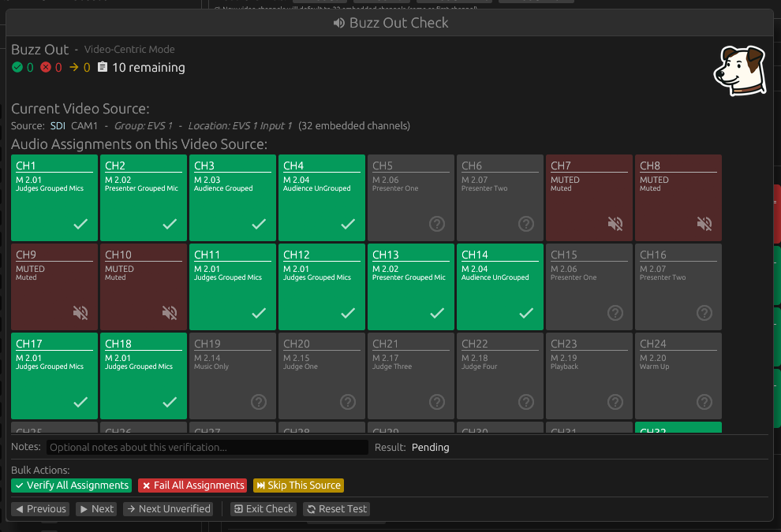Image resolution: width=781 pixels, height=532 pixels.
Task: Click the question mark icon on CH5
Action: tap(436, 224)
